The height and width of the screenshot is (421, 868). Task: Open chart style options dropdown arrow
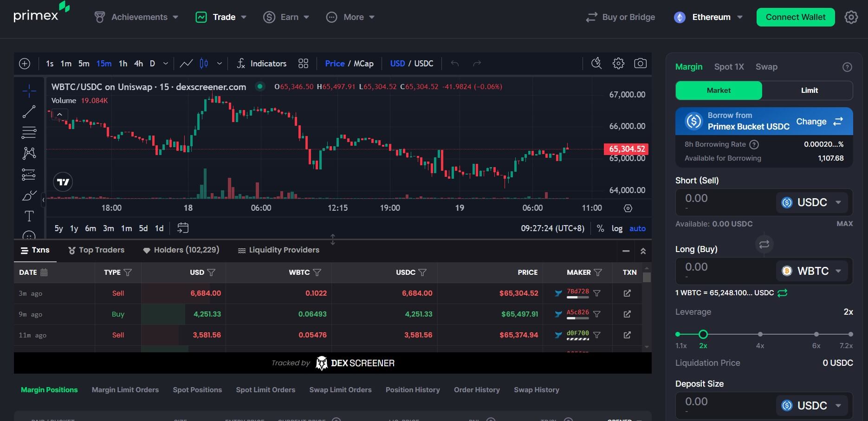coord(220,64)
